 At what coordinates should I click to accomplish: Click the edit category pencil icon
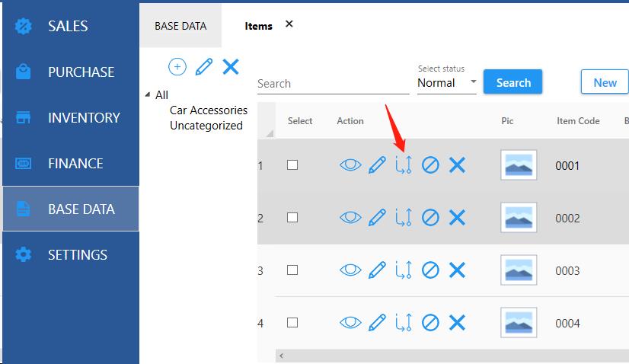tap(203, 67)
